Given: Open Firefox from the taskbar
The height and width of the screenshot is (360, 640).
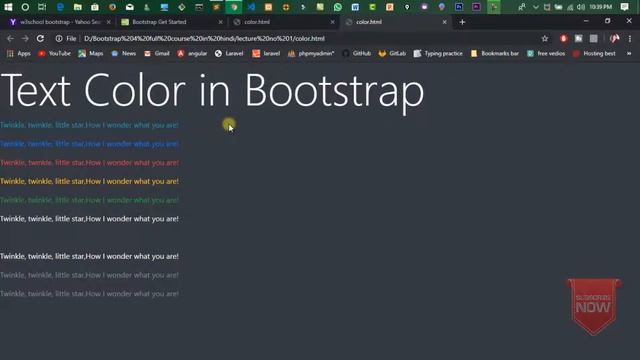Looking at the screenshot, I should pyautogui.click(x=112, y=7).
